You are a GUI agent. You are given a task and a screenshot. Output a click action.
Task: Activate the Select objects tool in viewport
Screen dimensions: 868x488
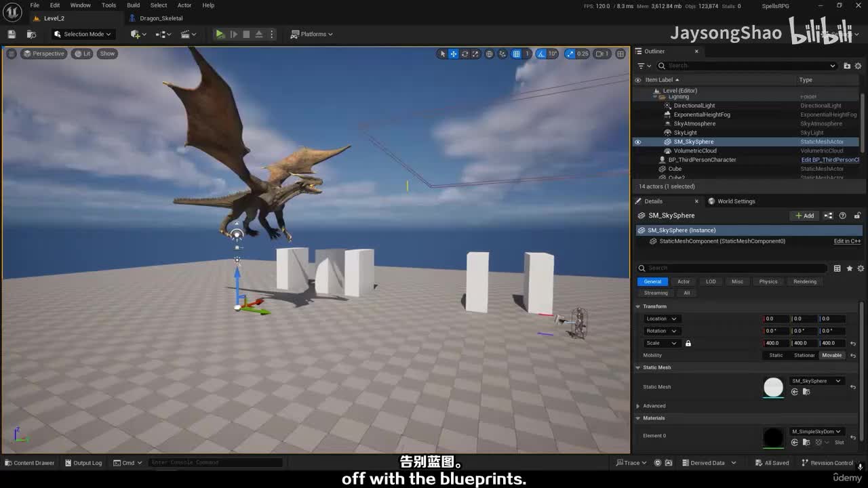coord(443,54)
